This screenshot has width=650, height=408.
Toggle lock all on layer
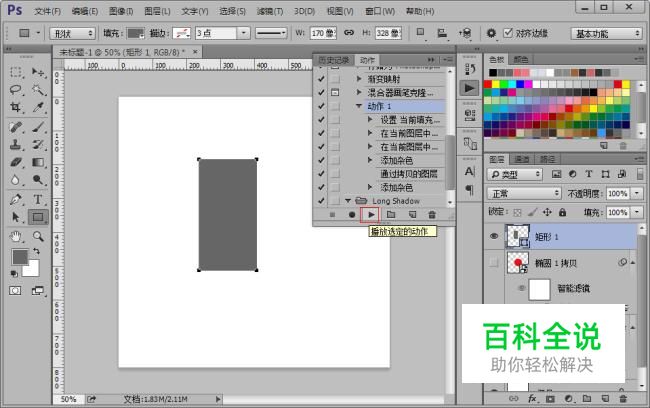click(562, 212)
